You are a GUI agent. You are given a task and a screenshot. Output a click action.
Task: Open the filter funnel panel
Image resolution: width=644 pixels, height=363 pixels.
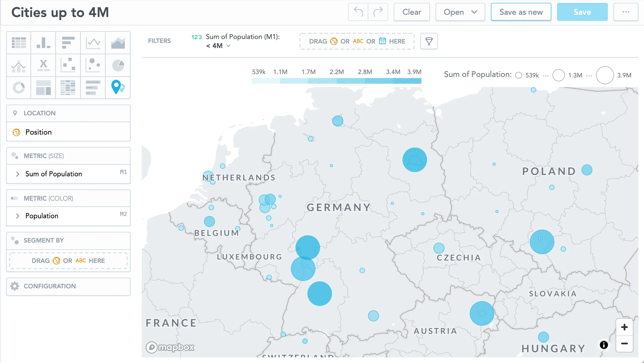429,41
